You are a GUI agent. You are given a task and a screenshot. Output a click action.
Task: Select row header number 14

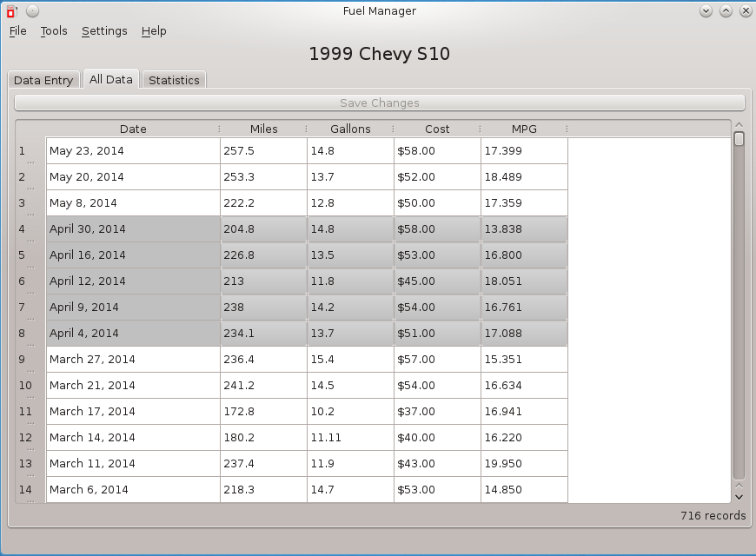31,489
